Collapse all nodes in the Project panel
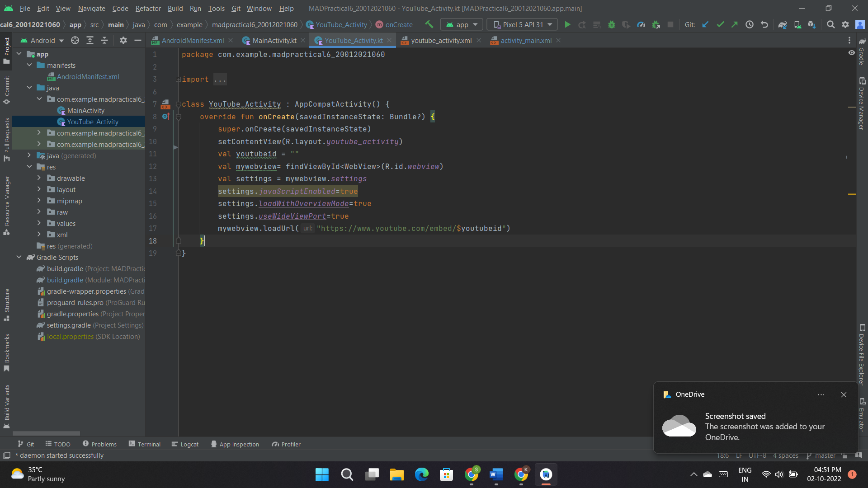The width and height of the screenshot is (868, 488). [x=104, y=40]
